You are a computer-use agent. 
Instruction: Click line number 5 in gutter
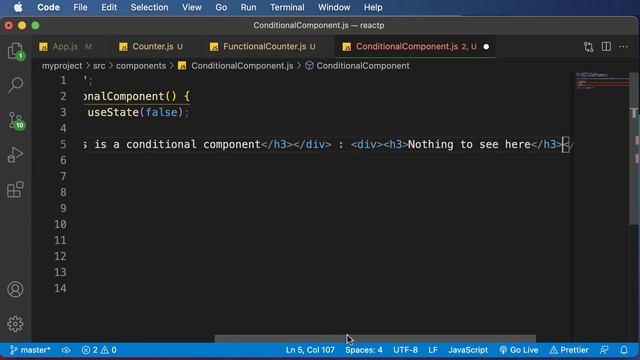tap(63, 144)
